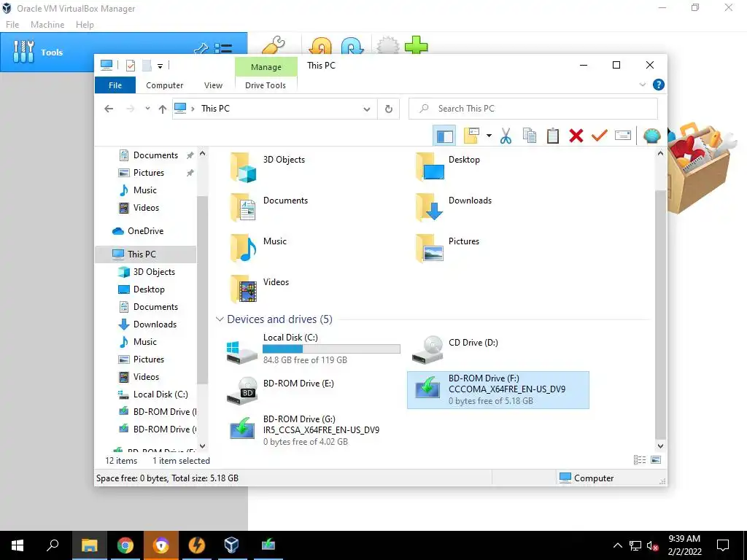Open taskbar search magnifier
The image size is (747, 560).
[53, 545]
